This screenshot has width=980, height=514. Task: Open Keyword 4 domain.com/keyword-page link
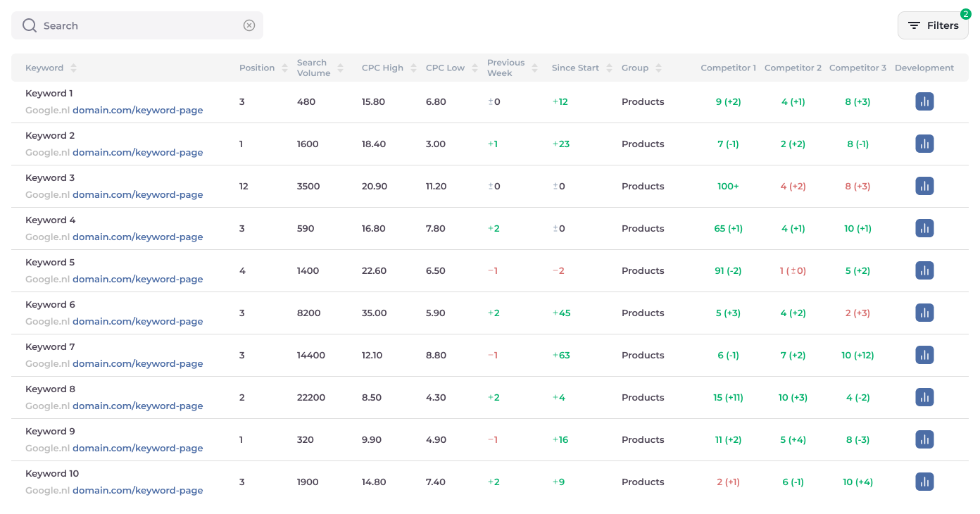(x=137, y=237)
